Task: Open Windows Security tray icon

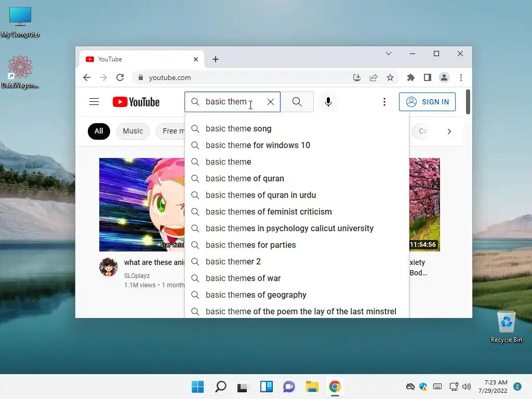Action: 423,387
